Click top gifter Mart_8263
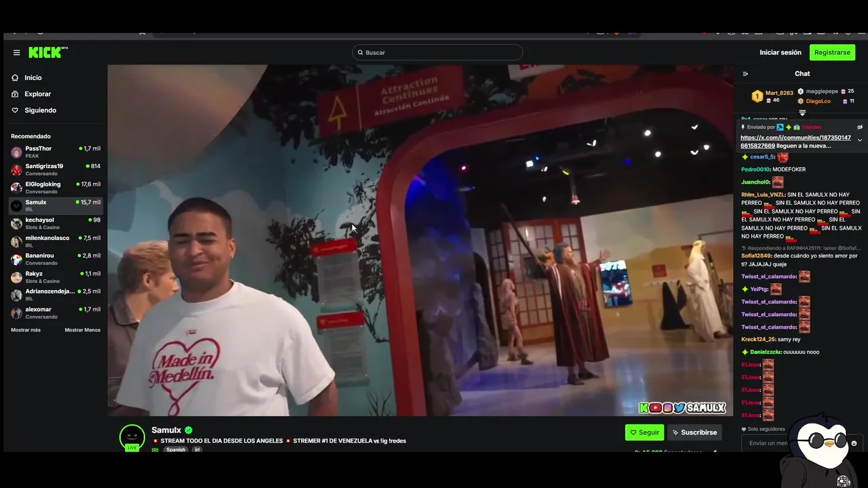Viewport: 868px width, 488px height. coord(779,93)
